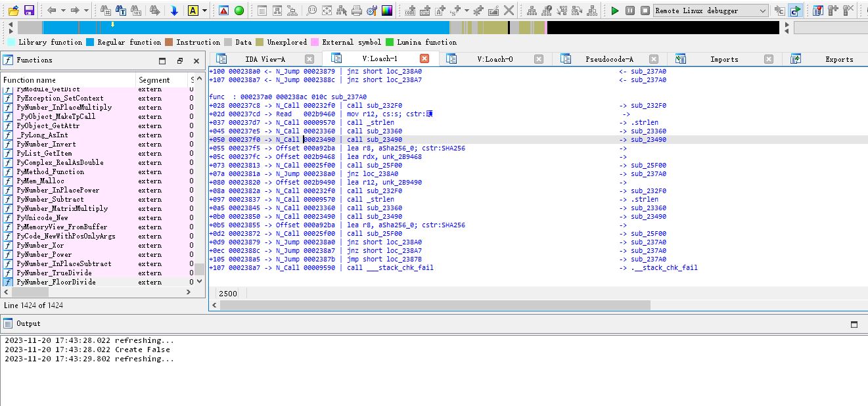Open the back-arrow history dropdown
The width and height of the screenshot is (868, 406).
62,11
